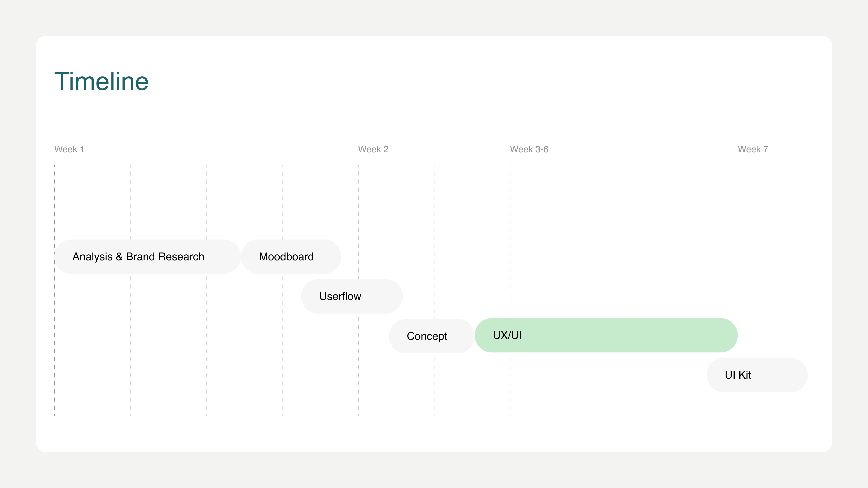Click the Moodboard task pill
868x488 pixels.
coord(291,257)
